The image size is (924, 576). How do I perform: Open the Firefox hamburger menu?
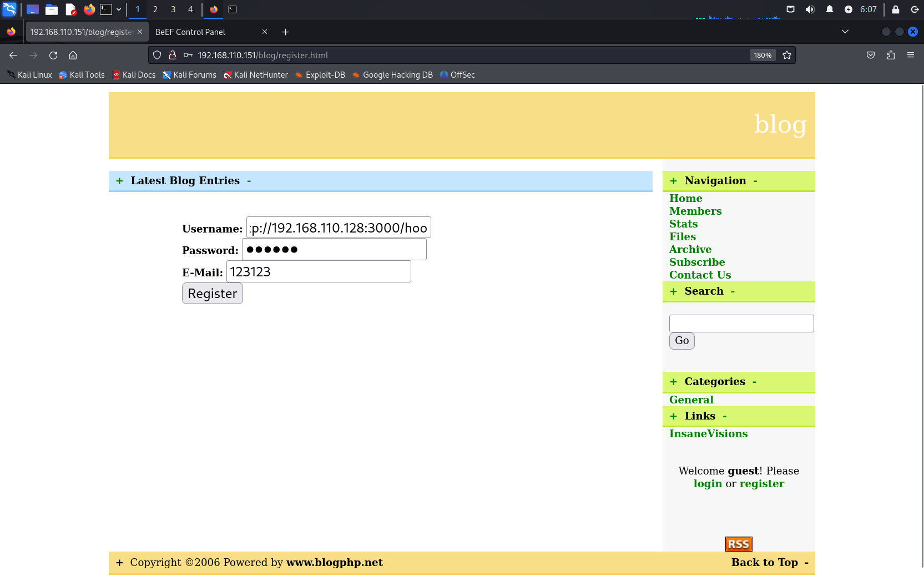pos(911,55)
